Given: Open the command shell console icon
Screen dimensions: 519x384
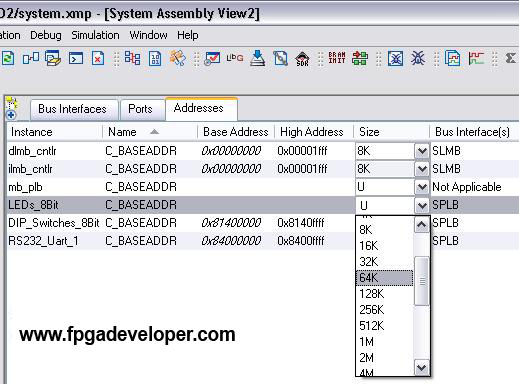Looking at the screenshot, I should pos(76,59).
